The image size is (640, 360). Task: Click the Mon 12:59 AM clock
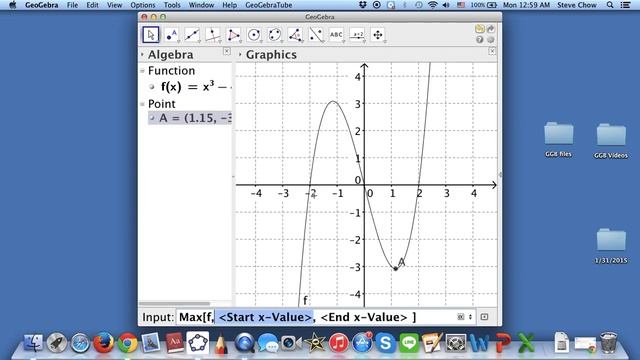click(526, 5)
